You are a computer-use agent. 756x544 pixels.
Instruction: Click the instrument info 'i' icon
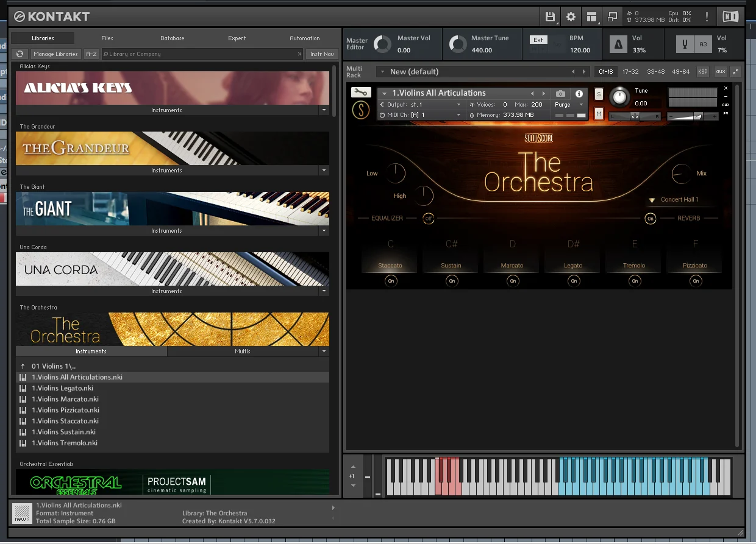pyautogui.click(x=579, y=94)
